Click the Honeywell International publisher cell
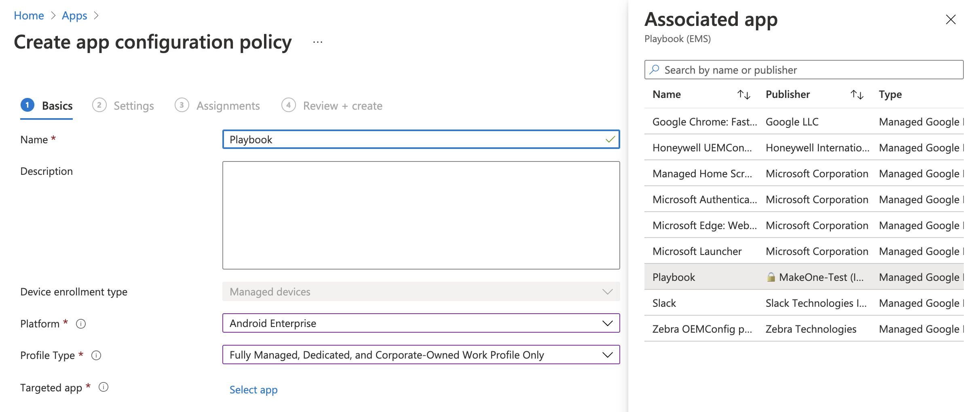 pyautogui.click(x=817, y=148)
